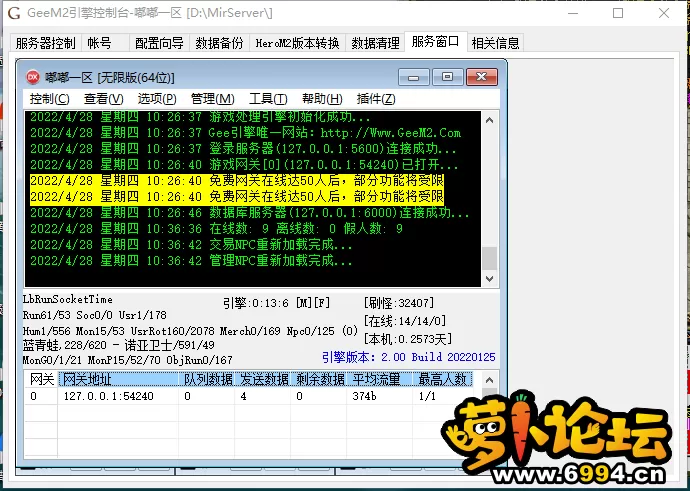Maximize the GeeM2引擎控制台 main window
Screen dimensions: 690x491
coord(618,13)
